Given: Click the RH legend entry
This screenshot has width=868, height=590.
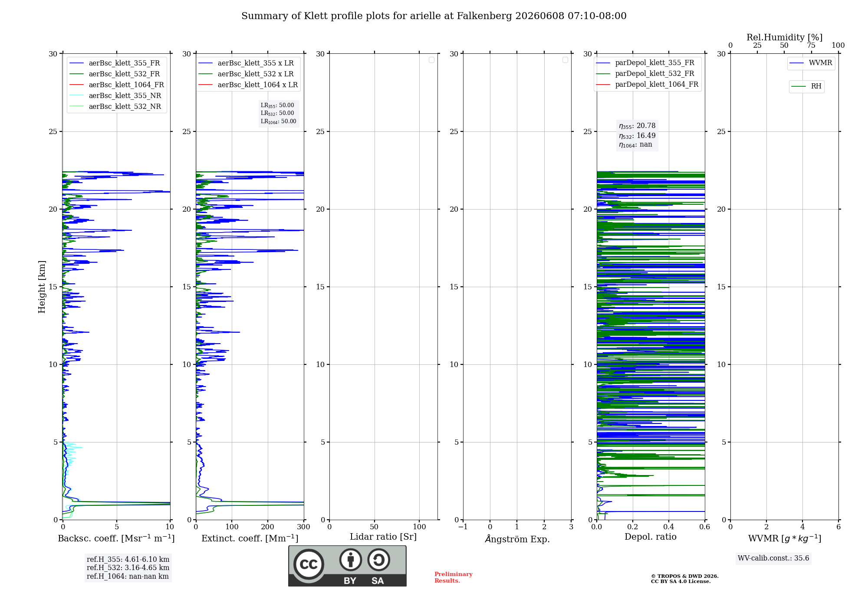Looking at the screenshot, I should point(806,87).
